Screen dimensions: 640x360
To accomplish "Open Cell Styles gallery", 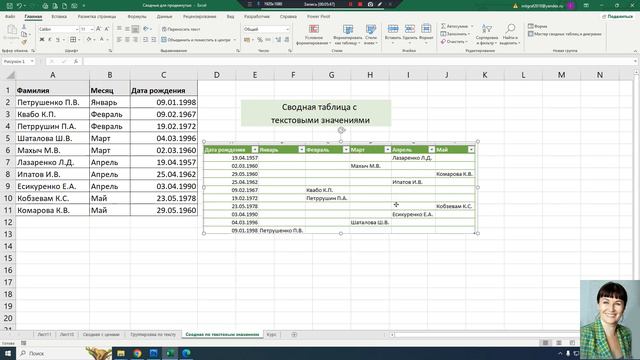I will click(371, 35).
